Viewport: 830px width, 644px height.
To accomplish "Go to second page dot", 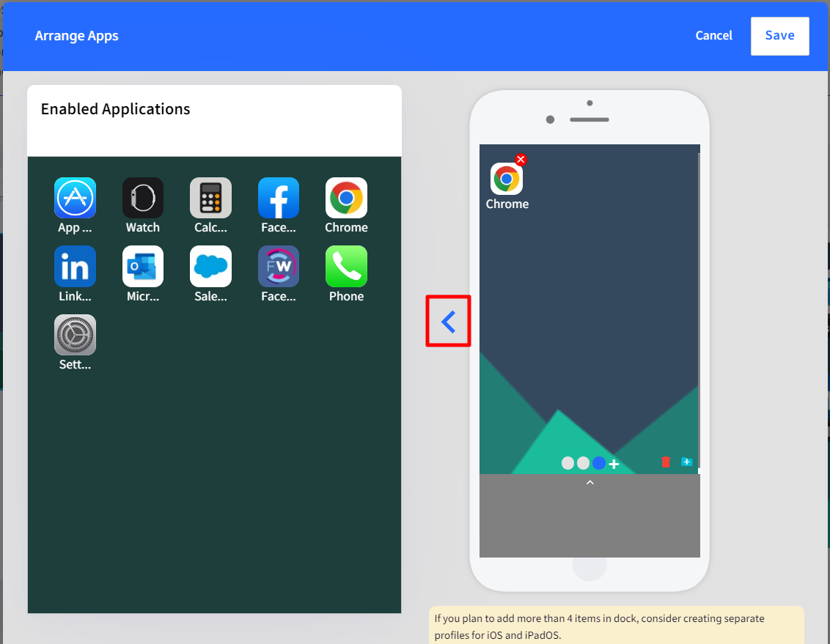I will pyautogui.click(x=583, y=463).
